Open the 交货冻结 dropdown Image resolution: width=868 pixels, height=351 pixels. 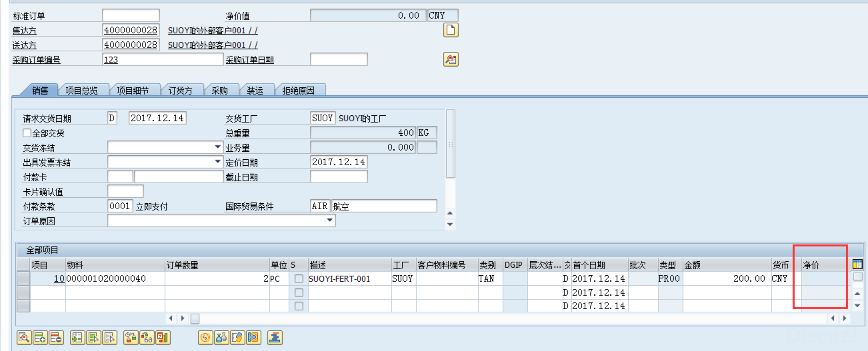click(218, 147)
